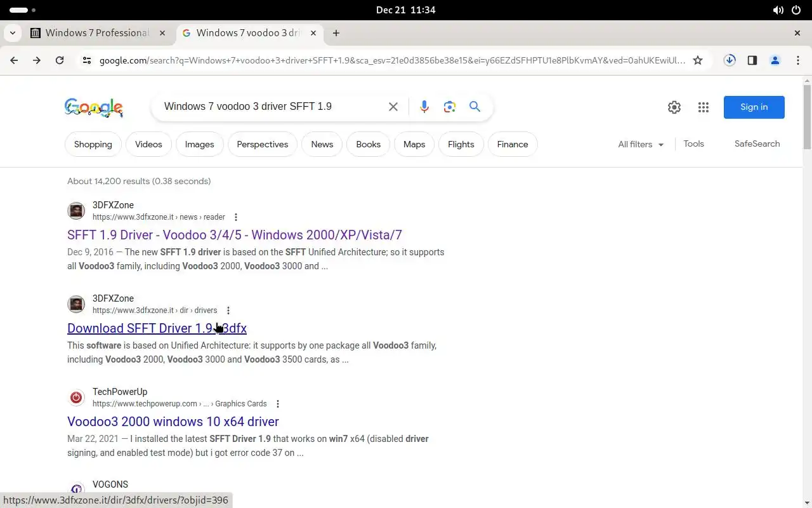
Task: Open system volume indicator
Action: click(x=778, y=10)
